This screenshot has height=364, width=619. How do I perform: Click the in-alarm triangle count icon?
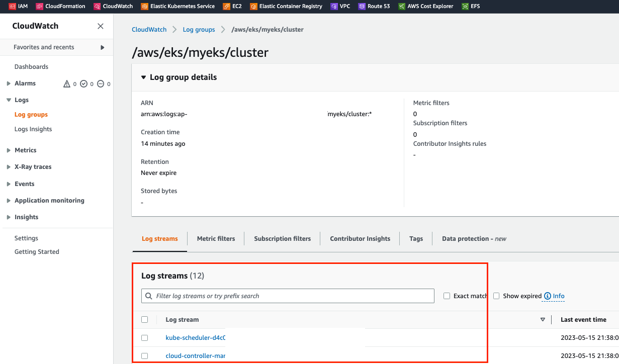66,84
